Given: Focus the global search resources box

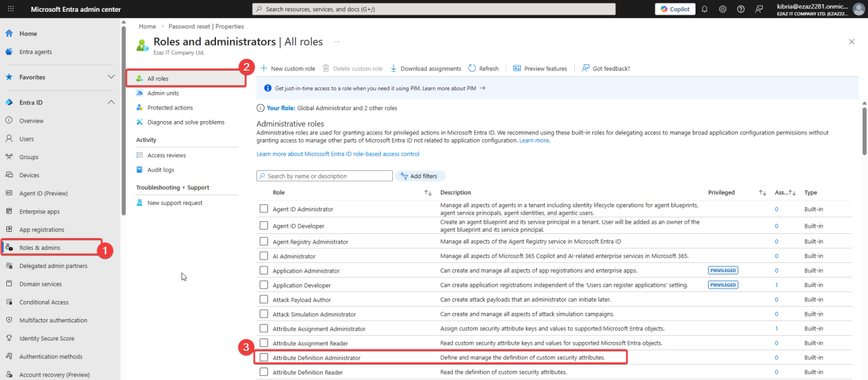Looking at the screenshot, I should click(434, 9).
